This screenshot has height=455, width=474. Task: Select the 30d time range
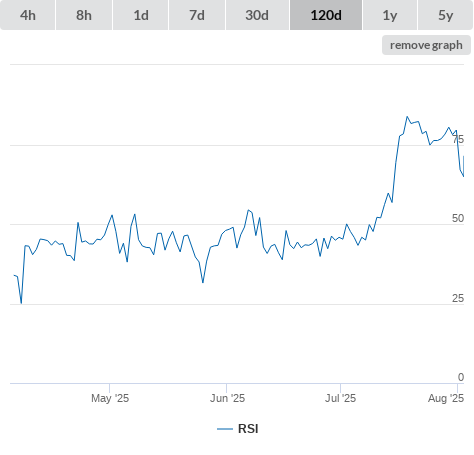257,15
